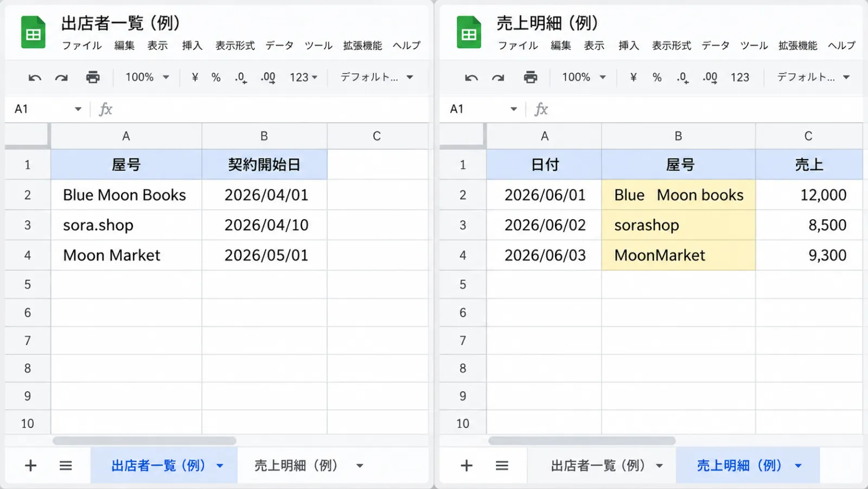This screenshot has width=868, height=489.
Task: Add a new sheet in left window
Action: click(x=31, y=465)
